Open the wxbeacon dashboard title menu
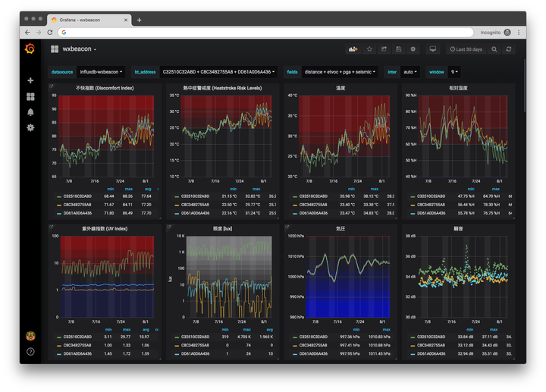 coord(80,49)
